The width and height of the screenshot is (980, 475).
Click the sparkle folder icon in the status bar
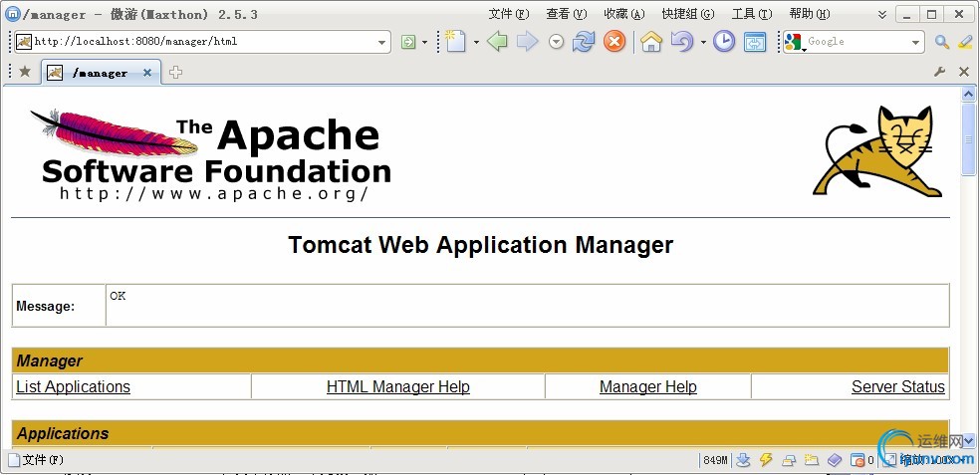click(x=812, y=460)
